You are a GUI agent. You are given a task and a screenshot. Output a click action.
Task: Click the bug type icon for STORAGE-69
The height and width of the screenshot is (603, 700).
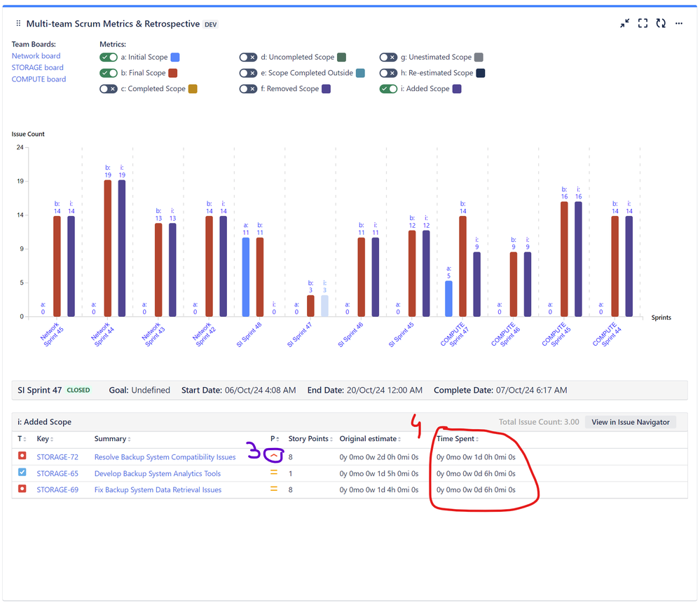point(22,489)
